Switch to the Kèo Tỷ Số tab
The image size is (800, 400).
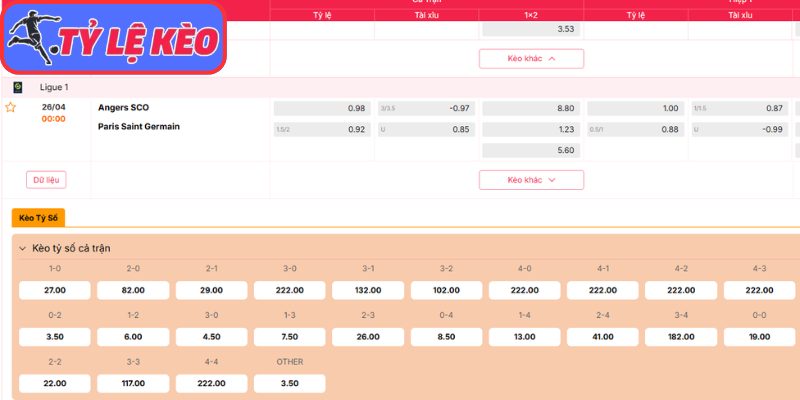(38, 217)
